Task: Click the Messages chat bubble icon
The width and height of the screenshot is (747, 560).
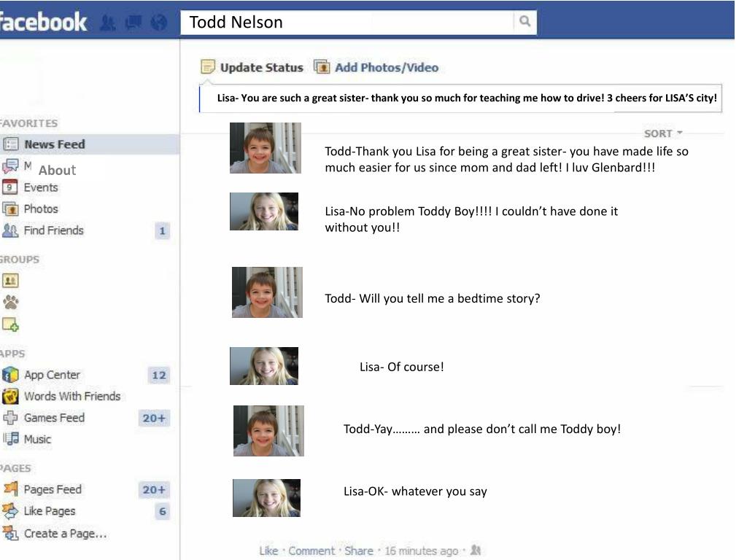Action: pyautogui.click(x=10, y=166)
